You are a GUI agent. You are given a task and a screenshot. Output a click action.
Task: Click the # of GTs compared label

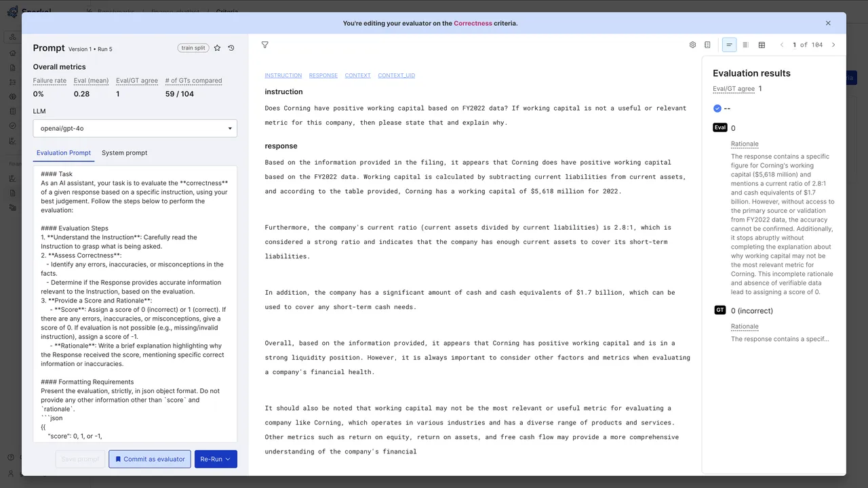pyautogui.click(x=193, y=81)
